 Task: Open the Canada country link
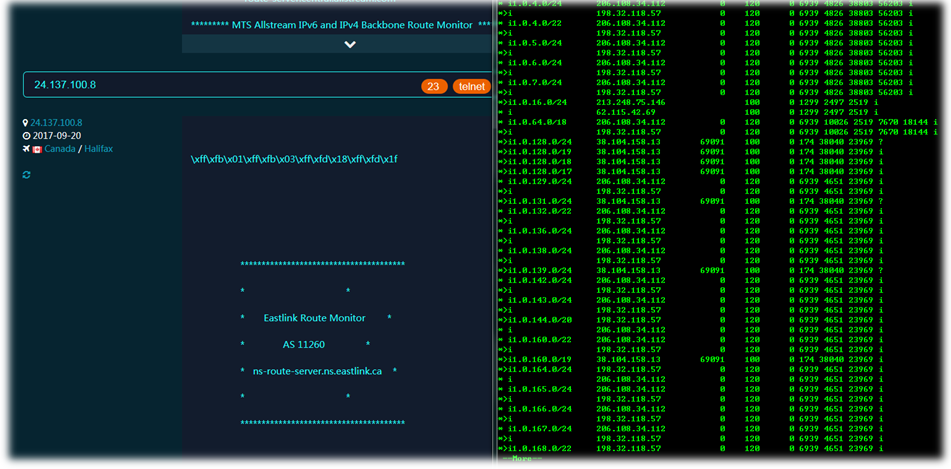(60, 149)
